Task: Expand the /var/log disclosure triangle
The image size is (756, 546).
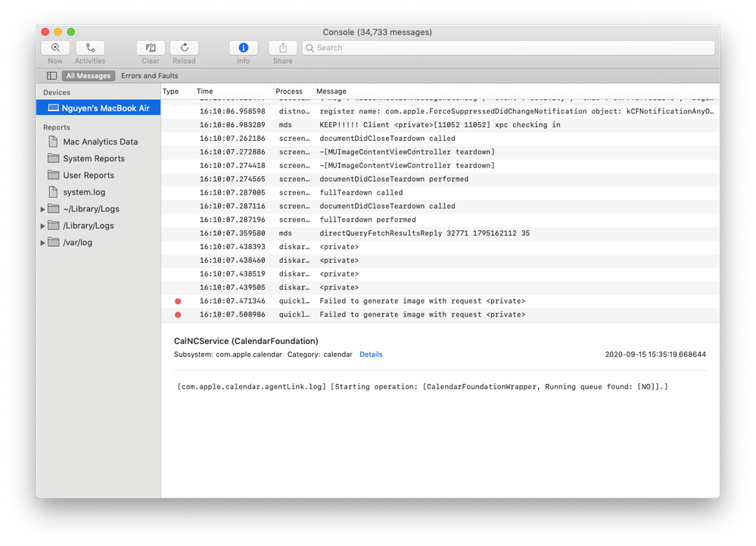Action: pyautogui.click(x=43, y=242)
